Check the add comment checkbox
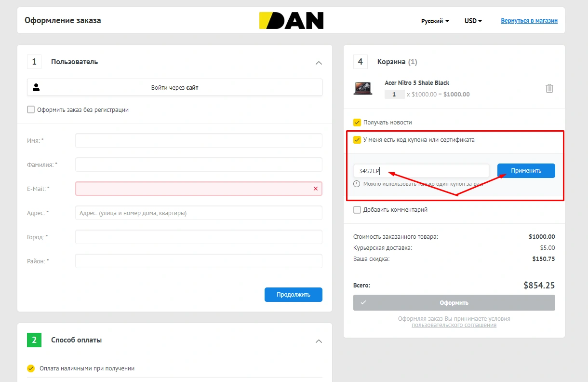Viewport: 588px width, 382px height. (357, 210)
